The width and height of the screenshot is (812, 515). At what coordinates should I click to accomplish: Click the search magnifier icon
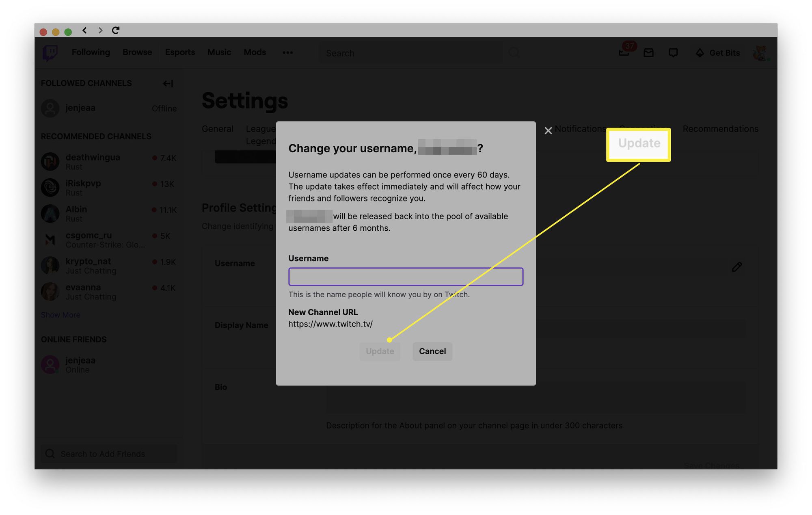tap(514, 52)
